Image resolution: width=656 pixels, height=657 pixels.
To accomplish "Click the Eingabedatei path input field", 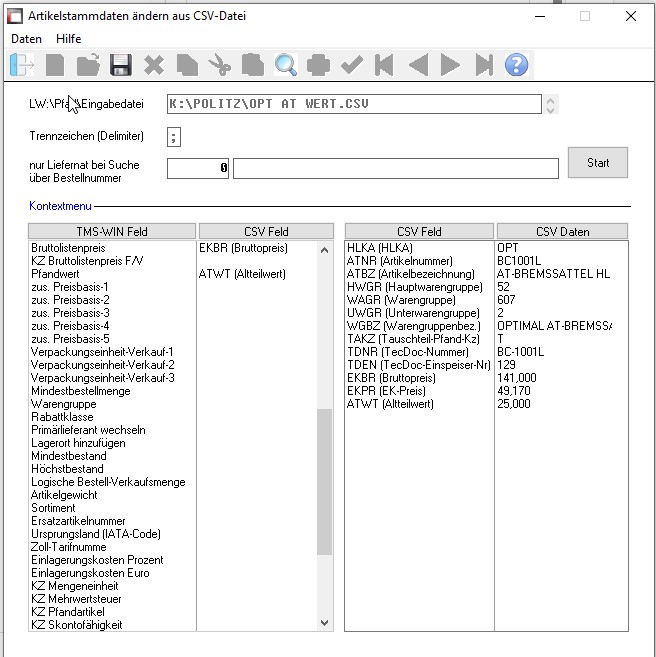I will tap(354, 104).
